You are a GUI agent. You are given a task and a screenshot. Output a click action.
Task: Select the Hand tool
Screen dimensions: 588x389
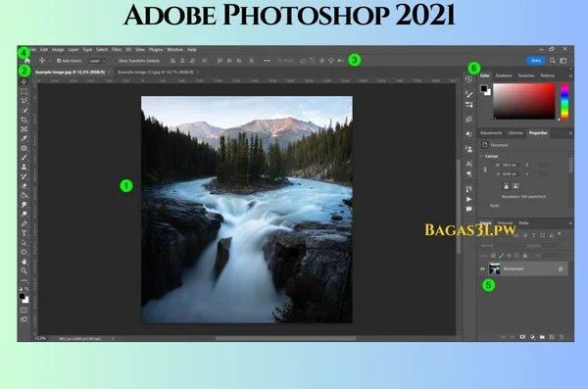(x=24, y=262)
